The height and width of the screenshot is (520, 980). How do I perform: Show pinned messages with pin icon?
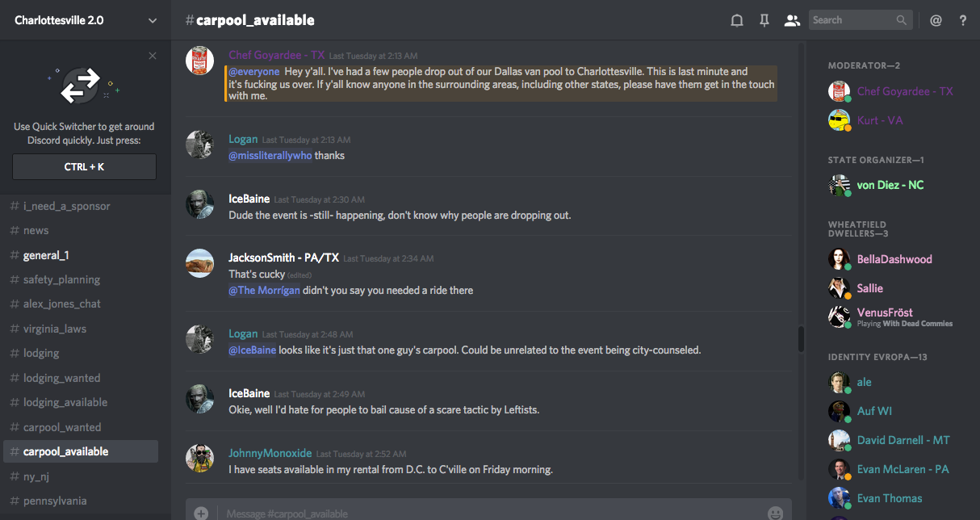pos(764,21)
